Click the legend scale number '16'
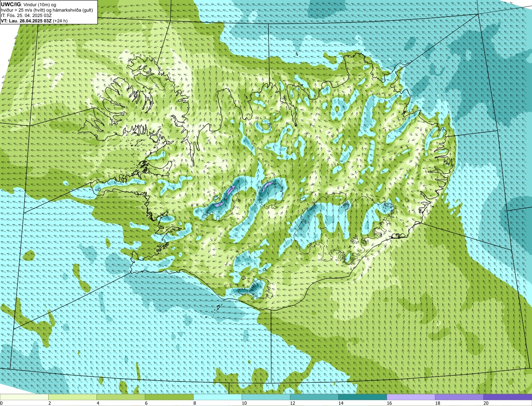 (389, 403)
